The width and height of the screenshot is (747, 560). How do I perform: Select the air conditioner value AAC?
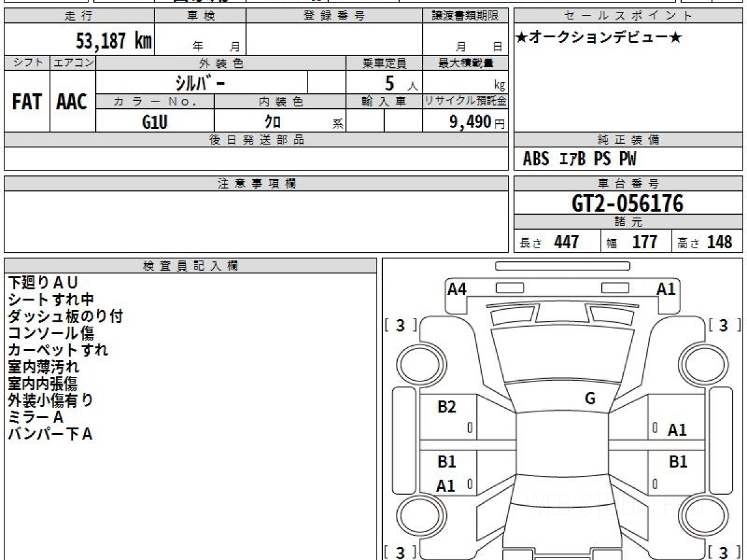(x=72, y=101)
